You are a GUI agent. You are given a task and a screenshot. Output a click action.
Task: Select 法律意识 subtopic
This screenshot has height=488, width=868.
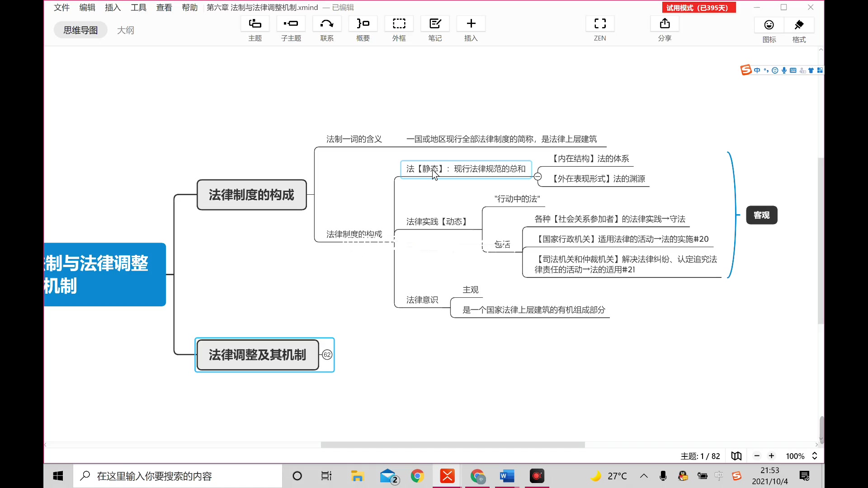(422, 300)
